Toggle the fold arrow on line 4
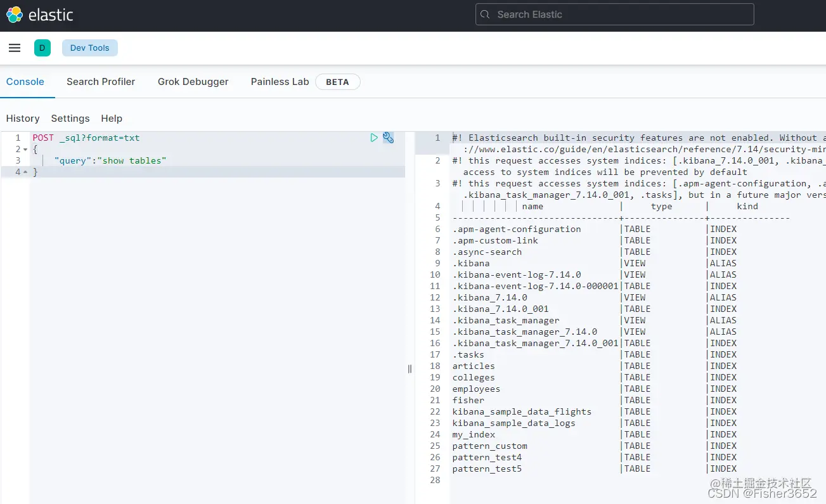Image resolution: width=826 pixels, height=504 pixels. (x=25, y=172)
